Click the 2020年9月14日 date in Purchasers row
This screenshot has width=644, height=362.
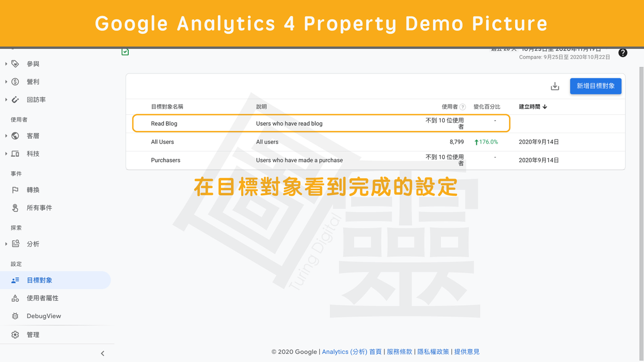click(539, 160)
